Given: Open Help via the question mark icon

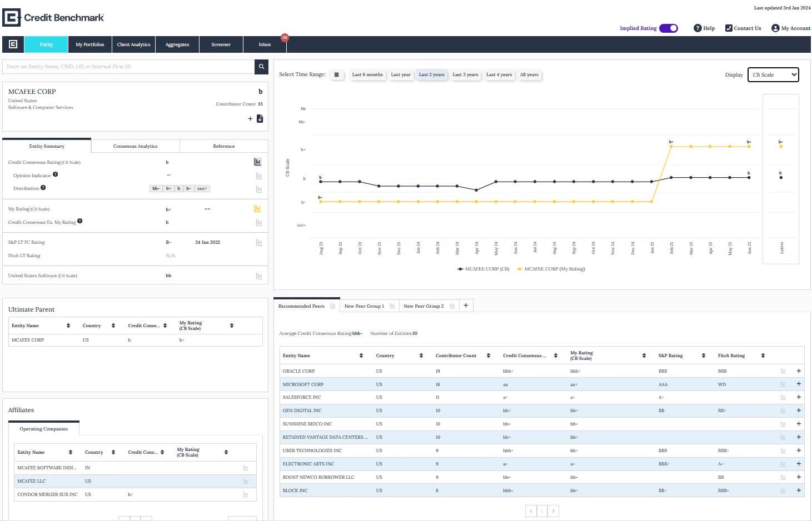Looking at the screenshot, I should tap(698, 28).
